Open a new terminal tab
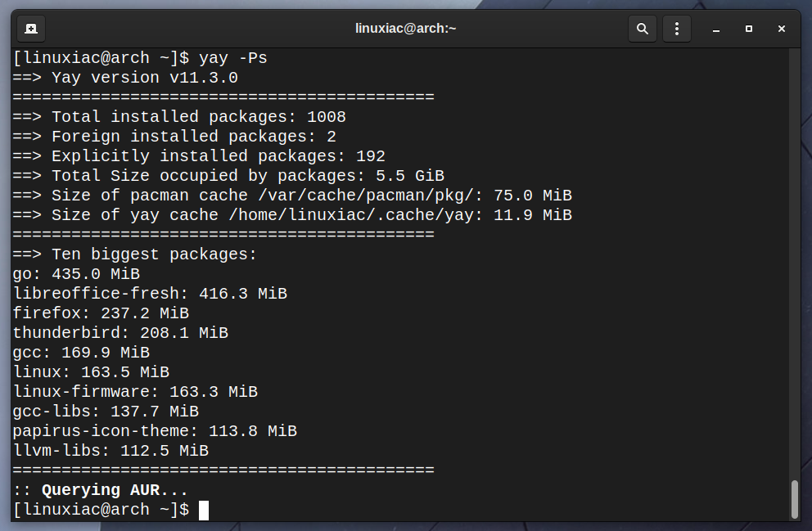812x531 pixels. (x=31, y=29)
